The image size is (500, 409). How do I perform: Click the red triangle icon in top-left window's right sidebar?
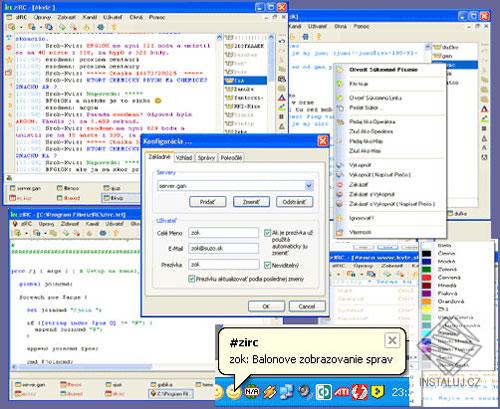tap(282, 98)
